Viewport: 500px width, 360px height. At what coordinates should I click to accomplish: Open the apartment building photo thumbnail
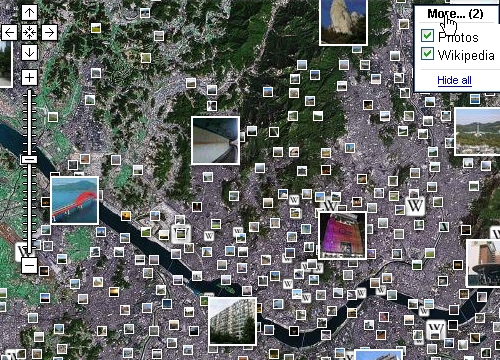click(x=232, y=321)
